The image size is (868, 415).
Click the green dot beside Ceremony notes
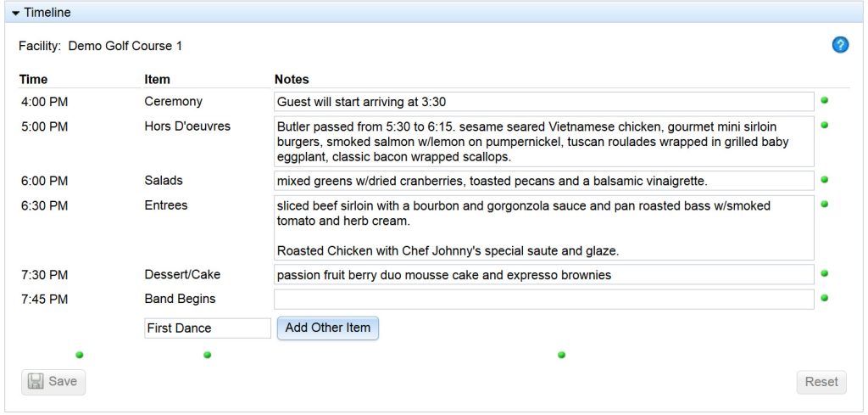pos(824,100)
